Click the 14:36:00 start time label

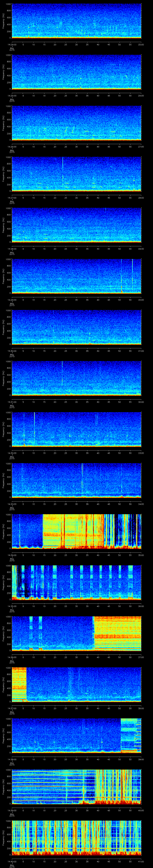click(x=12, y=657)
